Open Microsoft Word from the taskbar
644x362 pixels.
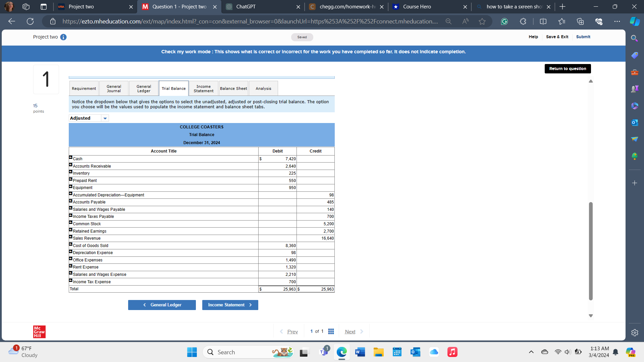(x=360, y=352)
